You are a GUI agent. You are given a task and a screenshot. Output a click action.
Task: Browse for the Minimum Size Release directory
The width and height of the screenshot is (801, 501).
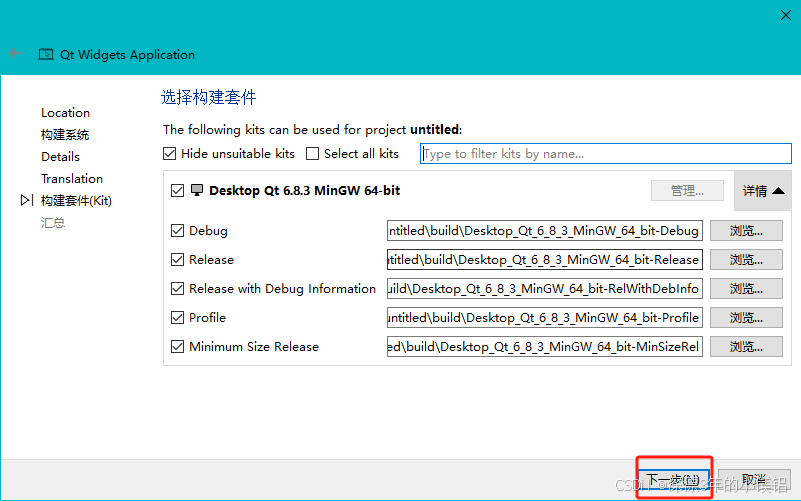point(746,347)
